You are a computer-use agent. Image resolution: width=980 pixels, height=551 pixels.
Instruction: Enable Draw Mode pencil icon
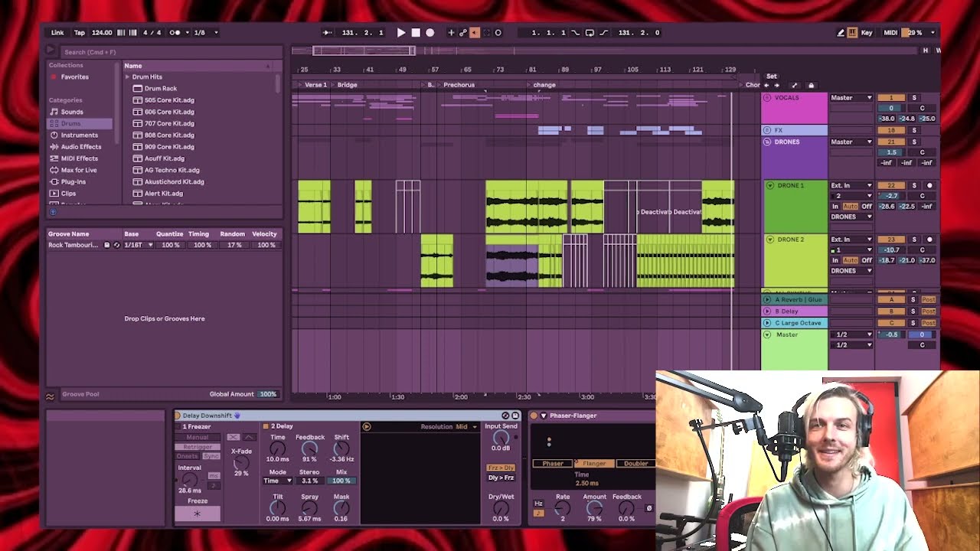point(841,33)
